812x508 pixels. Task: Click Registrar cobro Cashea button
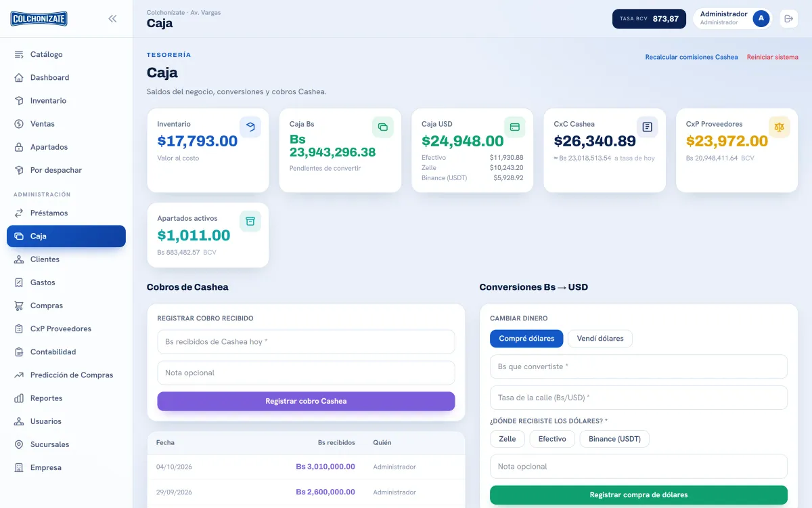[306, 401]
